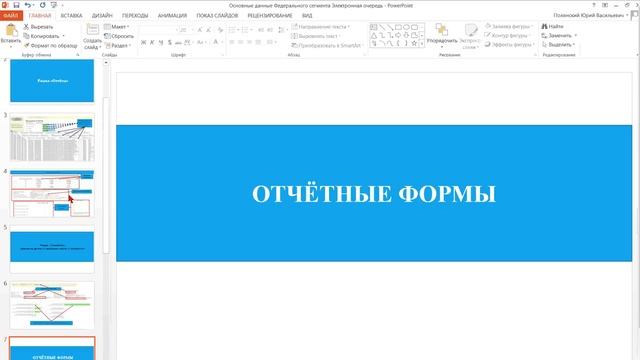Screen dimensions: 640x360
Task: Open the Выделить select menu
Action: click(x=558, y=44)
